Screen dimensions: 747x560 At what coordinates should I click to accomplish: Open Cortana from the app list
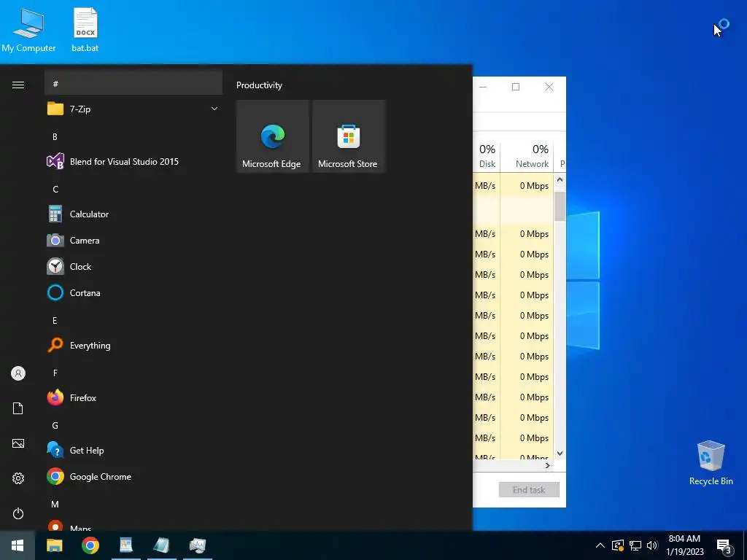[133, 293]
